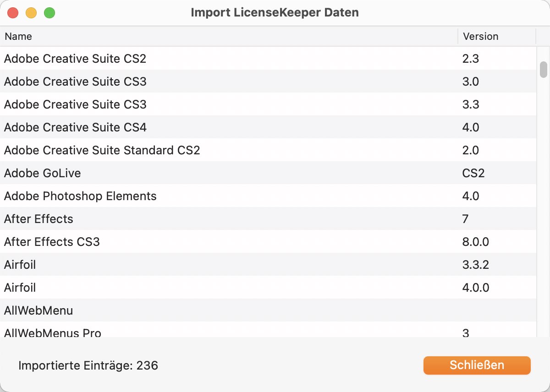550x392 pixels.
Task: Select the Adobe Creative Suite CS4 entry
Action: point(268,127)
